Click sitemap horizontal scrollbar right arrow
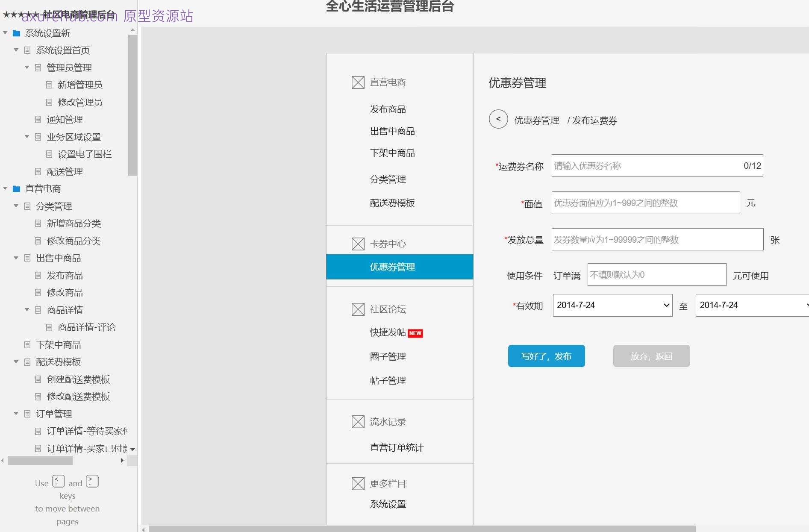The image size is (809, 532). [122, 460]
